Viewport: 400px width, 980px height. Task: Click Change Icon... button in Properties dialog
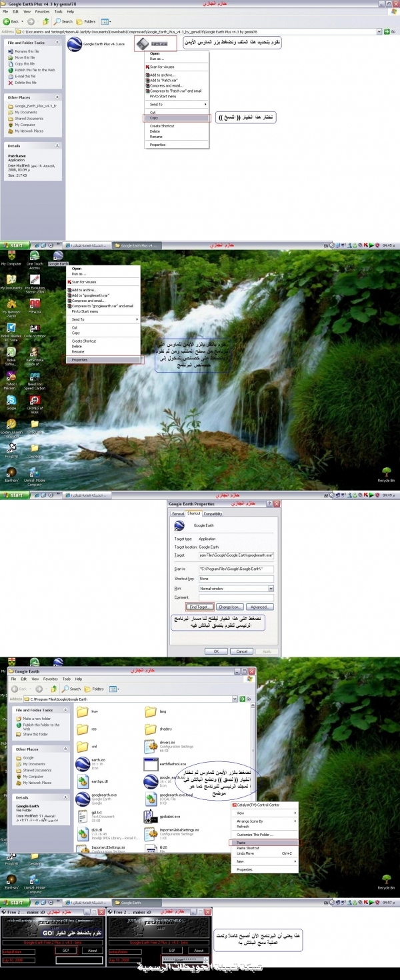pyautogui.click(x=229, y=607)
